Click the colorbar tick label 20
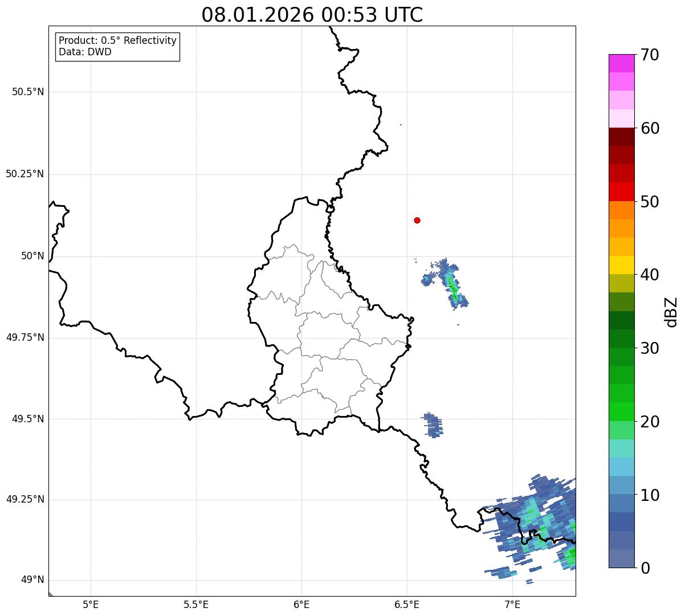The image size is (685, 616). point(650,422)
